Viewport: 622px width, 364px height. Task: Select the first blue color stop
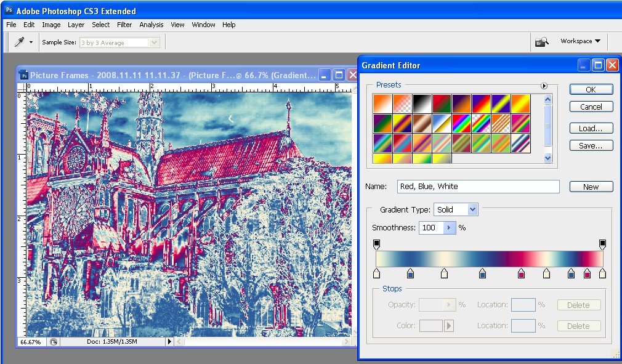coord(411,273)
